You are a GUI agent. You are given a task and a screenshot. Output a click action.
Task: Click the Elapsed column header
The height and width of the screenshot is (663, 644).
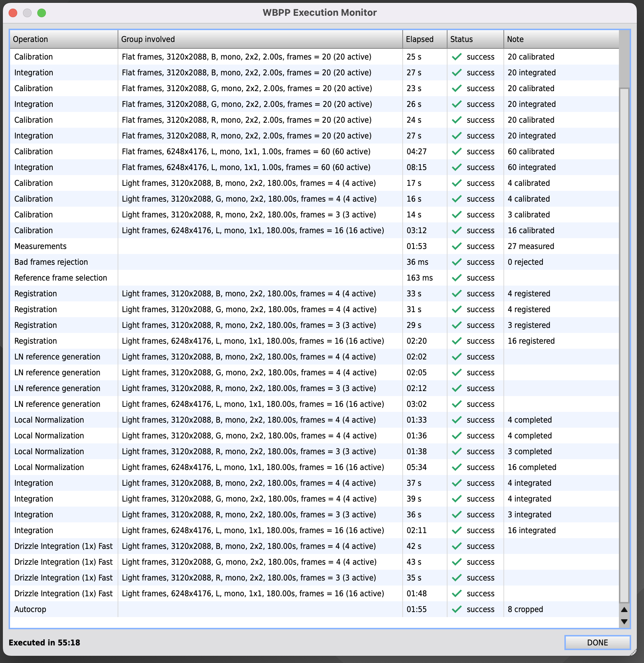425,39
